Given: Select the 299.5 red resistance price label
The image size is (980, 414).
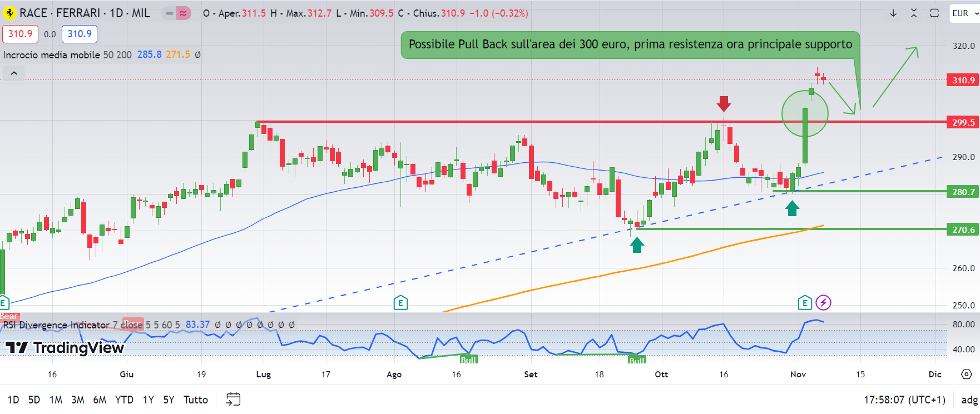Looking at the screenshot, I should click(963, 122).
